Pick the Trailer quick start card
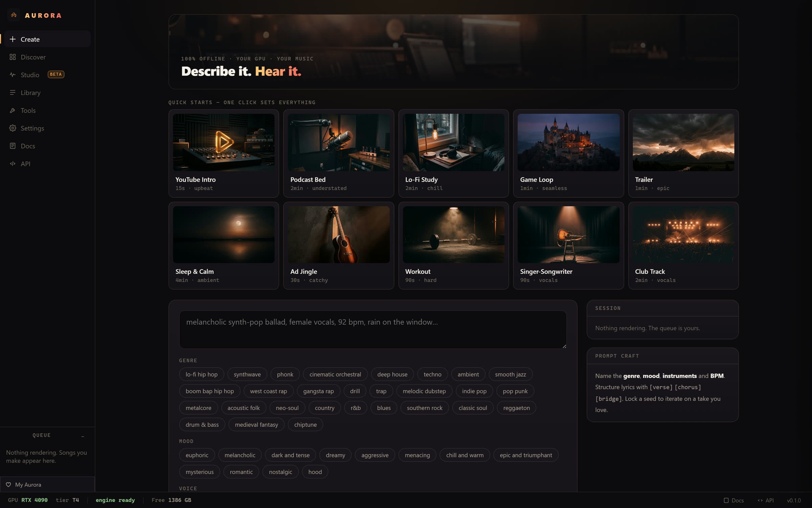 click(x=683, y=153)
